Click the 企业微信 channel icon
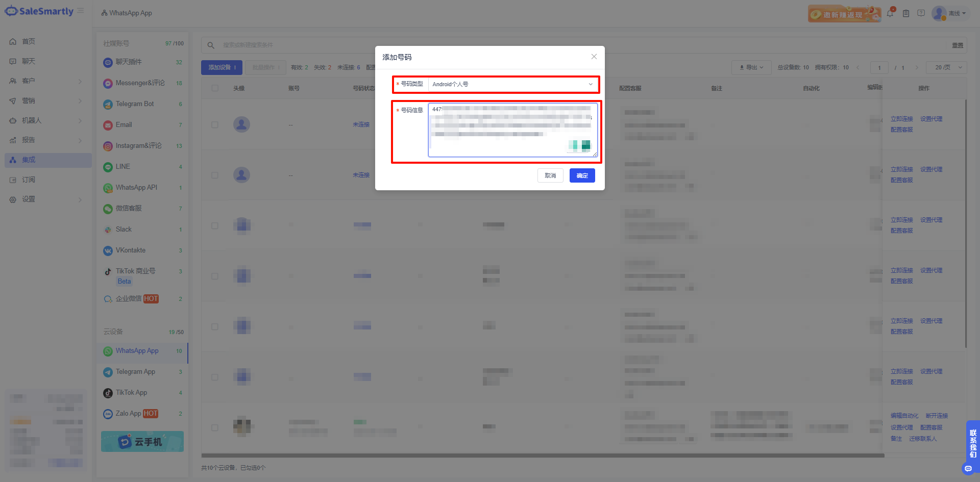The width and height of the screenshot is (980, 482). pos(108,299)
